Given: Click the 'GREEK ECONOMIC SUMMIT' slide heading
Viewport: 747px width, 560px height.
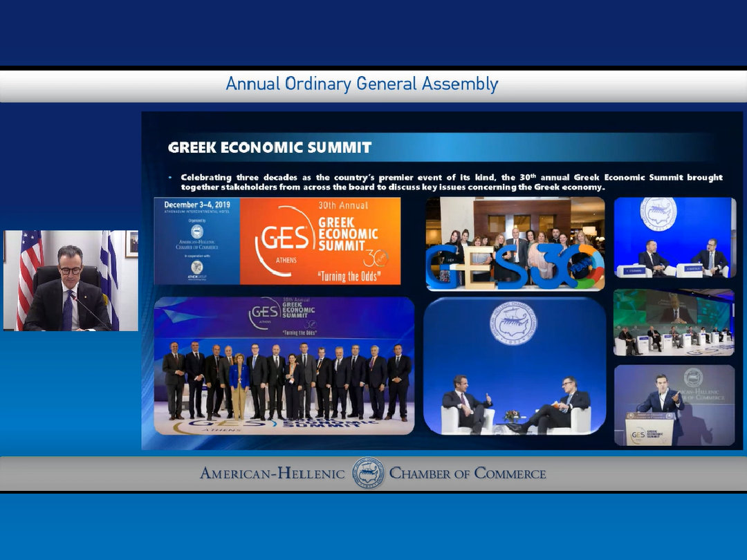Looking at the screenshot, I should (x=270, y=147).
